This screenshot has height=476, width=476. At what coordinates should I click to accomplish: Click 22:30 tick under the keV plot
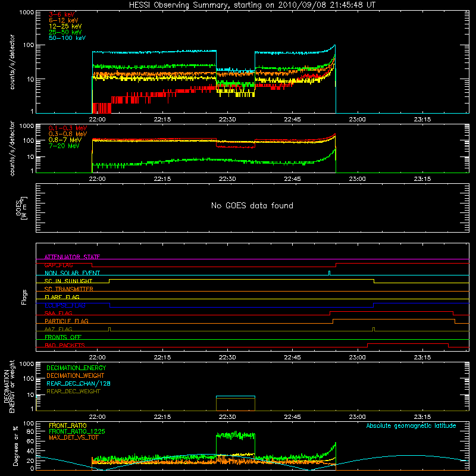pos(227,120)
